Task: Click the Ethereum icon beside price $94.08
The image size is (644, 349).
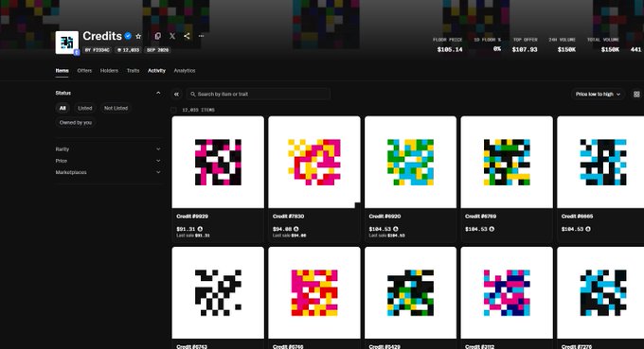Action: point(296,229)
